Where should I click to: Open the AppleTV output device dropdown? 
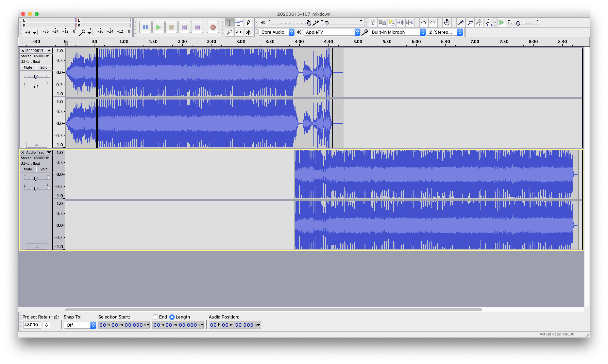(332, 32)
